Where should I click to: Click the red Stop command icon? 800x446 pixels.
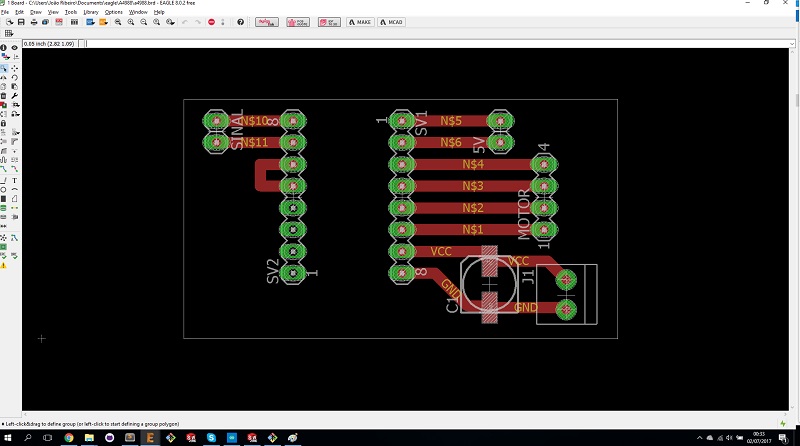[x=211, y=22]
